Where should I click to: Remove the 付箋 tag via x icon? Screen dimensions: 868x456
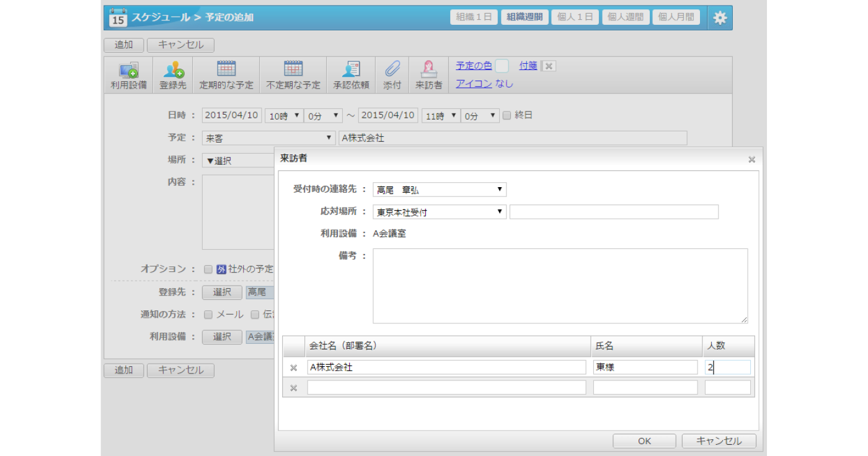pyautogui.click(x=549, y=66)
